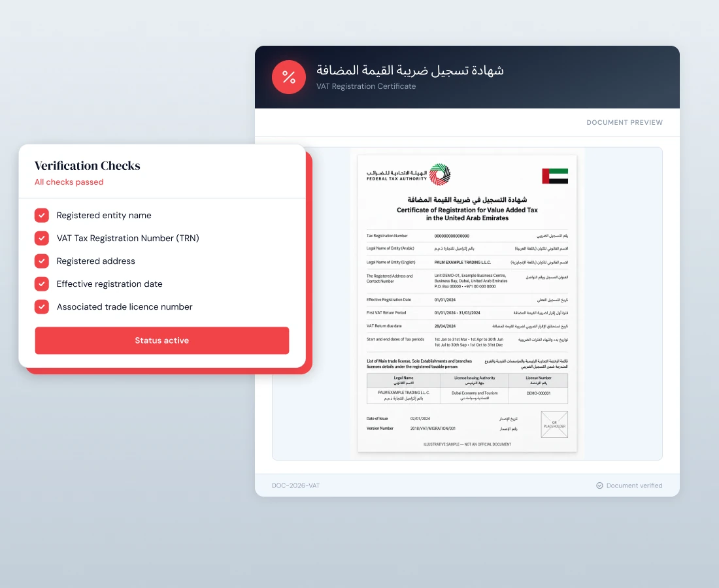Toggle the Registered entity name checkbox
This screenshot has height=588, width=719.
[x=42, y=216]
